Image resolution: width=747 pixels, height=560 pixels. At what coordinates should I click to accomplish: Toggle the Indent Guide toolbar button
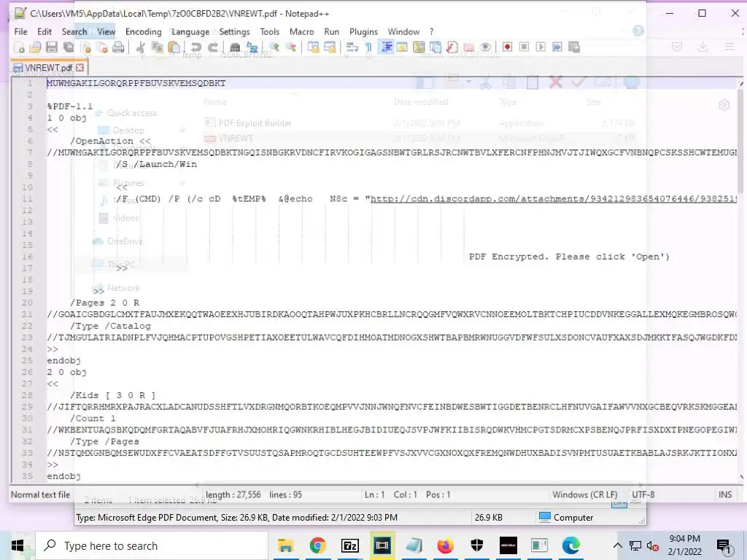point(387,47)
